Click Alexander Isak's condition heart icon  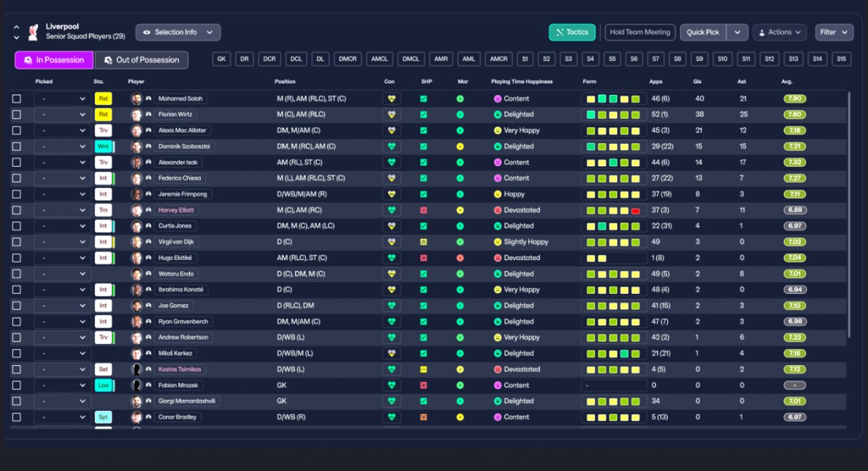pos(391,162)
